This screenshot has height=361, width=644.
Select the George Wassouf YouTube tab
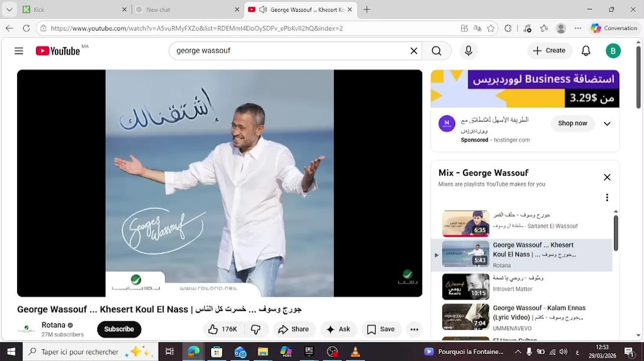point(301,10)
